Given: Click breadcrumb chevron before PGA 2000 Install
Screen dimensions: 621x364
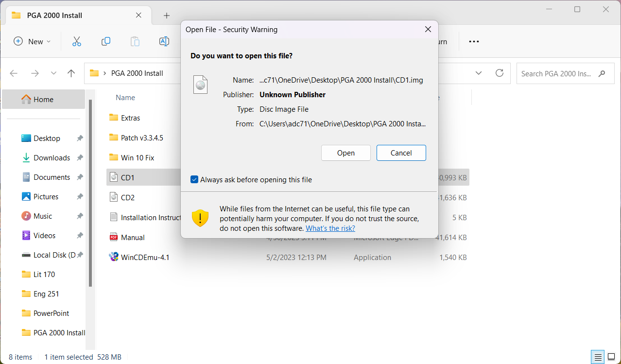Looking at the screenshot, I should tap(105, 73).
